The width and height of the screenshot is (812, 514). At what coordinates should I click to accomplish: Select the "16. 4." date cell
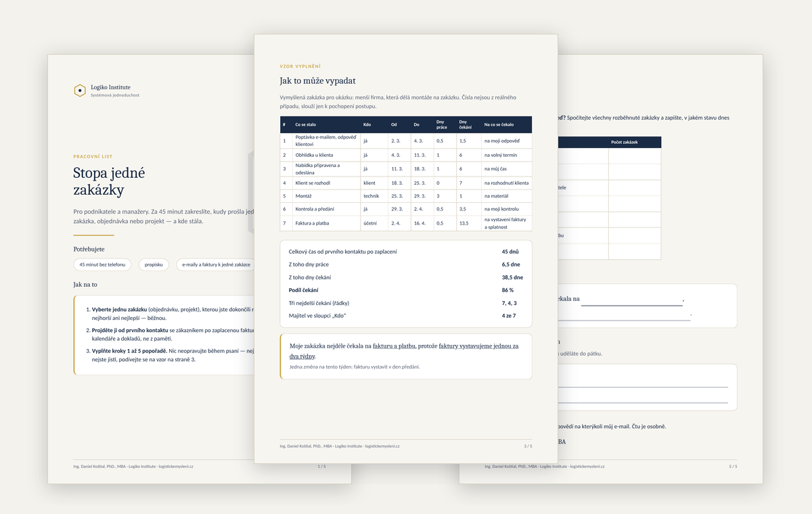point(422,223)
